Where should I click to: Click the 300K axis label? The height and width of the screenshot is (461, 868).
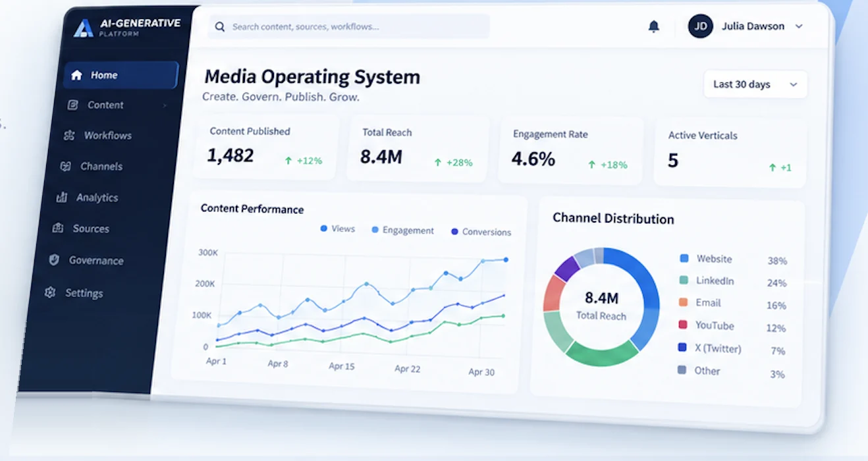click(x=208, y=252)
